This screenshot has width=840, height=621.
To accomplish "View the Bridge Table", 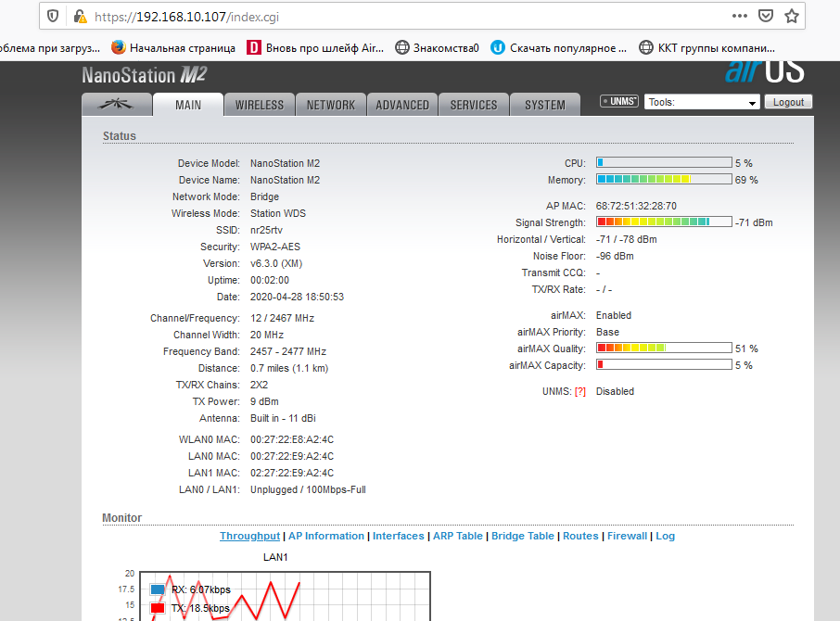I will 522,536.
